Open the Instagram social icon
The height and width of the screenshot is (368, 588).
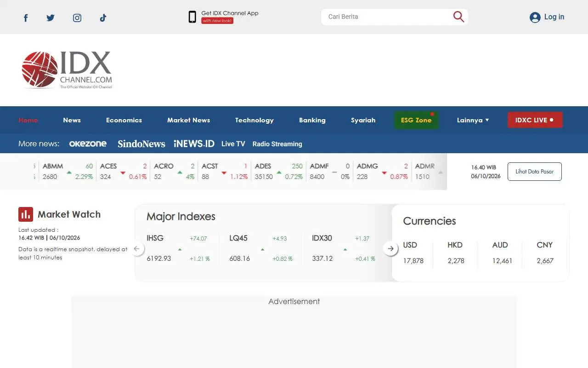coord(77,18)
